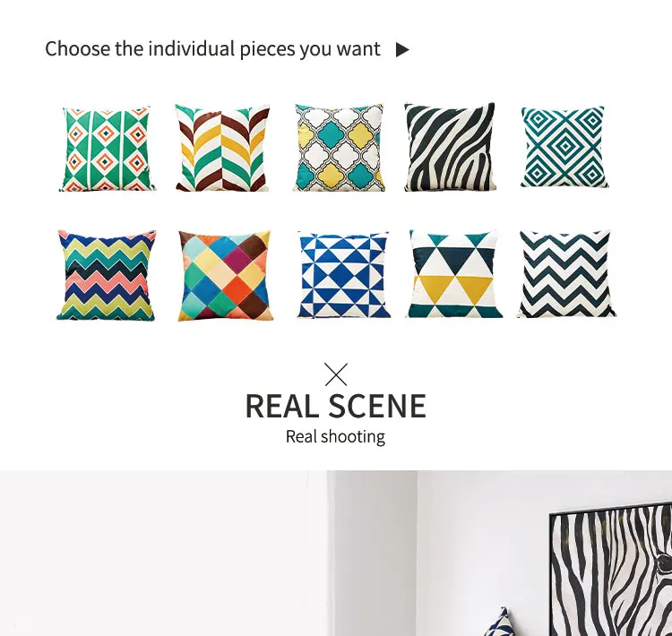Screen dimensions: 672x636
Task: Pick the black and white zigzag pillow
Action: pos(565,274)
